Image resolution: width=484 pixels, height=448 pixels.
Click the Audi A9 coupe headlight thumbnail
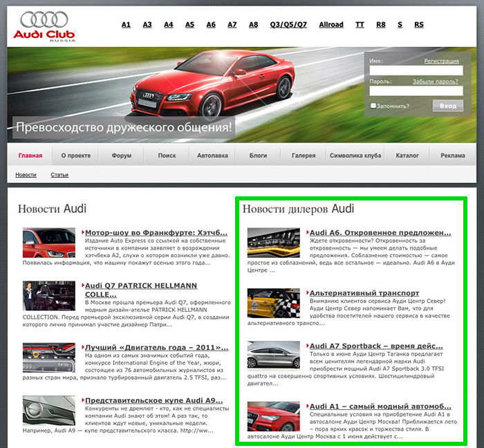click(49, 411)
